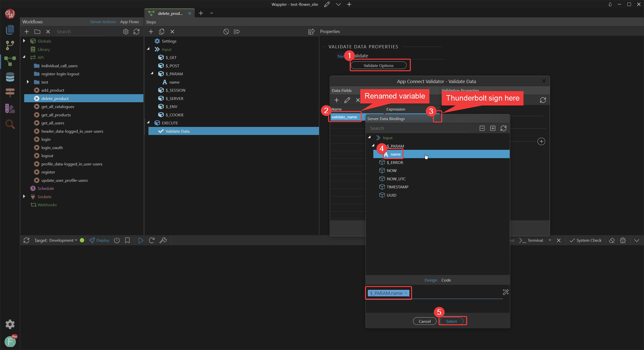This screenshot has width=644, height=350.
Task: Add validation rule with circled plus
Action: [541, 141]
